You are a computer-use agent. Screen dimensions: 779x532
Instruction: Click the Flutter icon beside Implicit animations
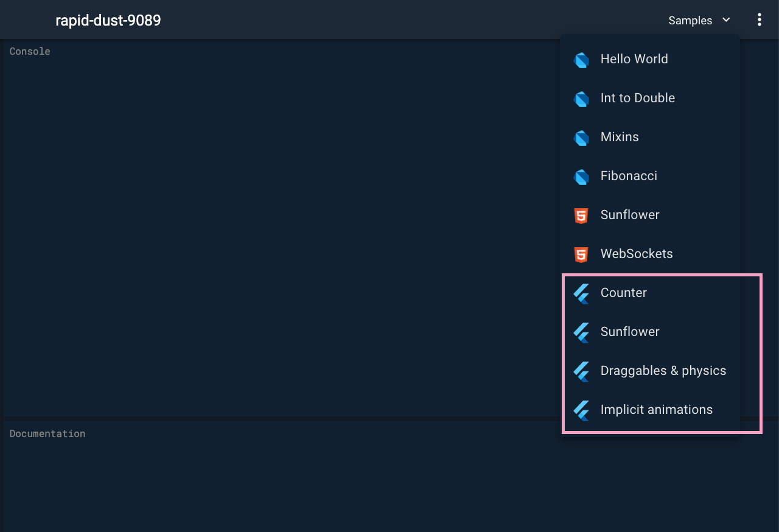(x=581, y=410)
